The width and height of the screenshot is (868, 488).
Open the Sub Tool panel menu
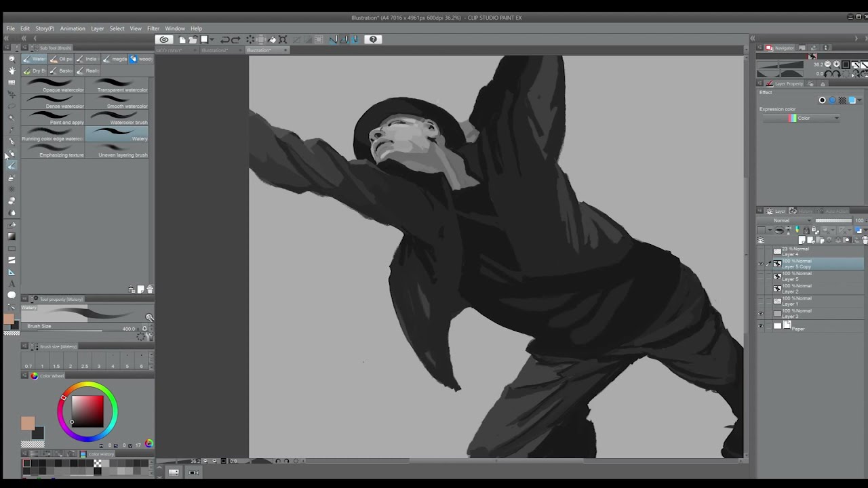point(26,48)
